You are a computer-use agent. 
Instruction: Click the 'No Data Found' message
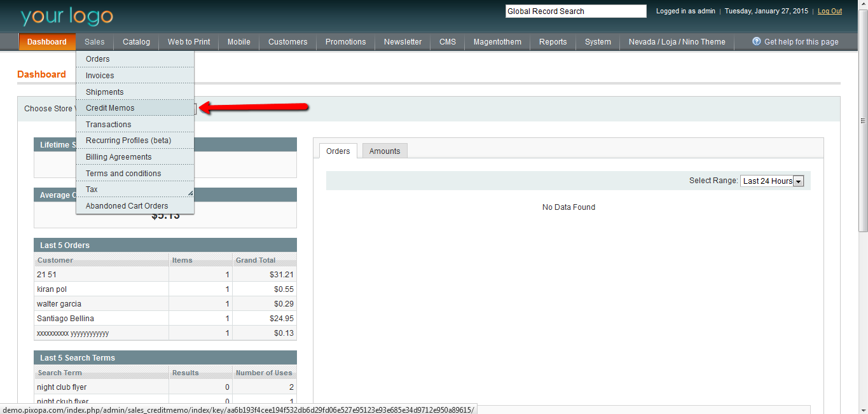click(568, 207)
